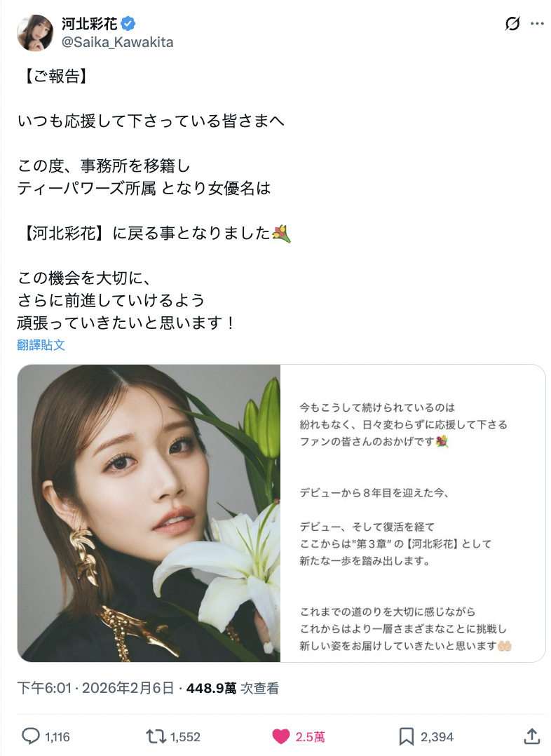Open the @Saika_Kawakita handle link

coord(117,42)
